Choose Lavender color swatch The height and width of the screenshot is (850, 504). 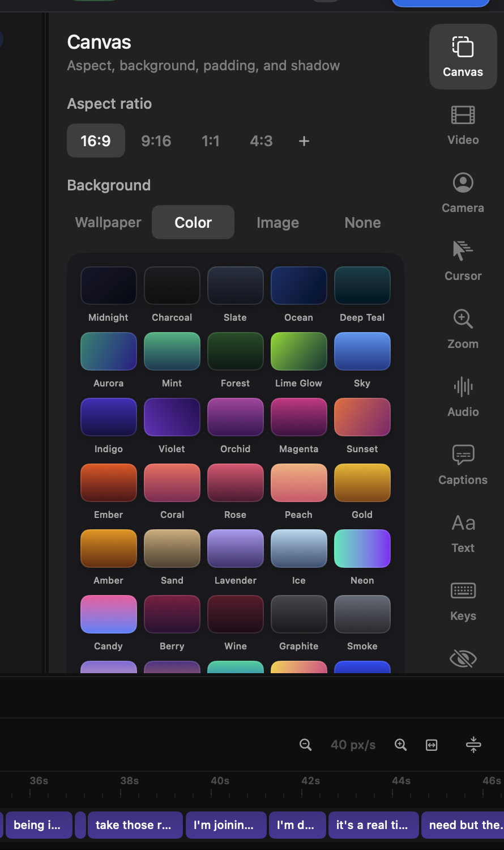235,549
